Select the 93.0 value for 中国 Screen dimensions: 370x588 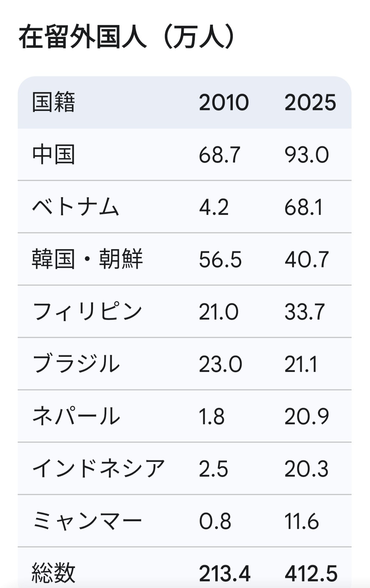[x=307, y=155]
